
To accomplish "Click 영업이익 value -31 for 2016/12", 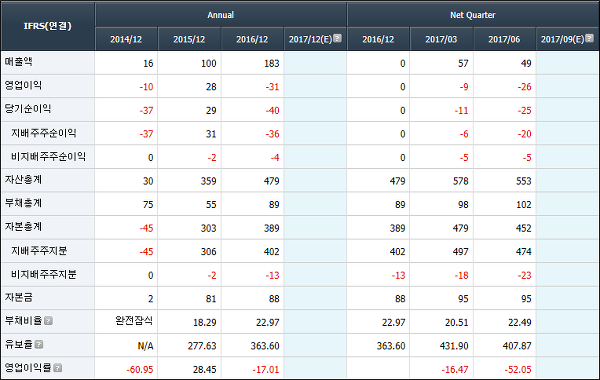I will click(x=272, y=87).
